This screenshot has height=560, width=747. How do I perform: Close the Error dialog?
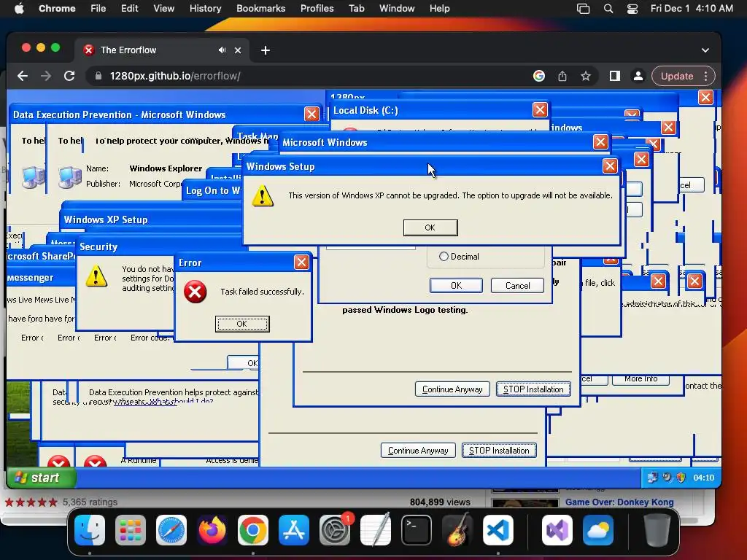coord(301,262)
